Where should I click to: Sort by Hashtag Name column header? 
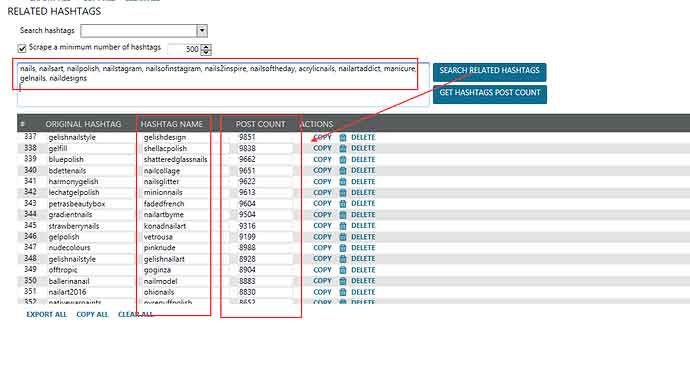(172, 124)
